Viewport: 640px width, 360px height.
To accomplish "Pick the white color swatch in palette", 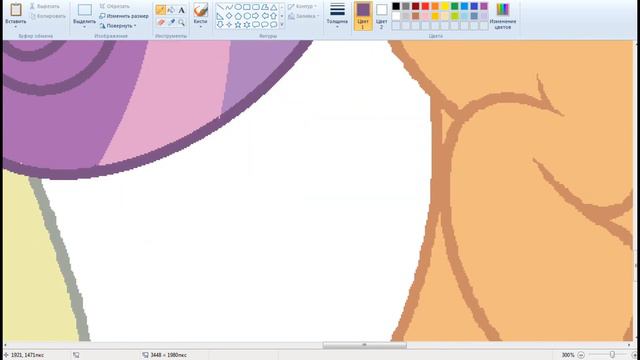I will coord(396,16).
